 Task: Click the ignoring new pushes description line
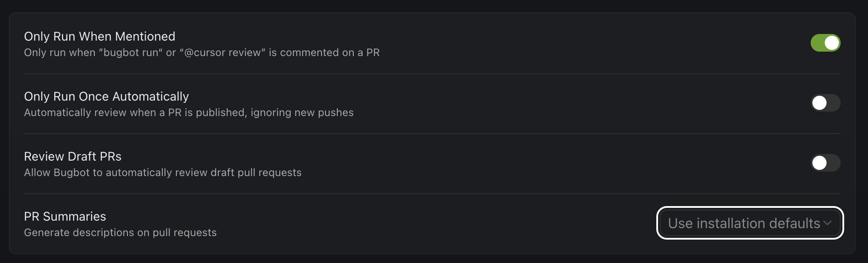(x=188, y=113)
